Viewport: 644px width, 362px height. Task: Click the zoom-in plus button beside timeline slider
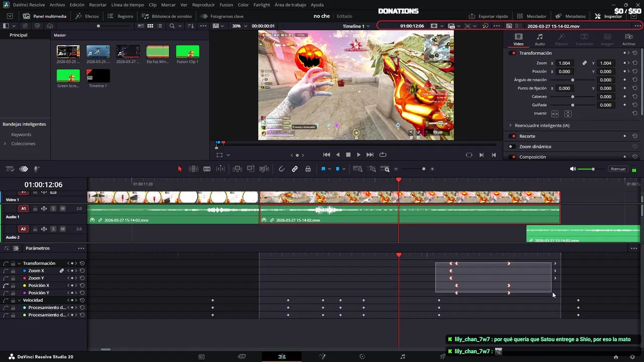coord(432,169)
